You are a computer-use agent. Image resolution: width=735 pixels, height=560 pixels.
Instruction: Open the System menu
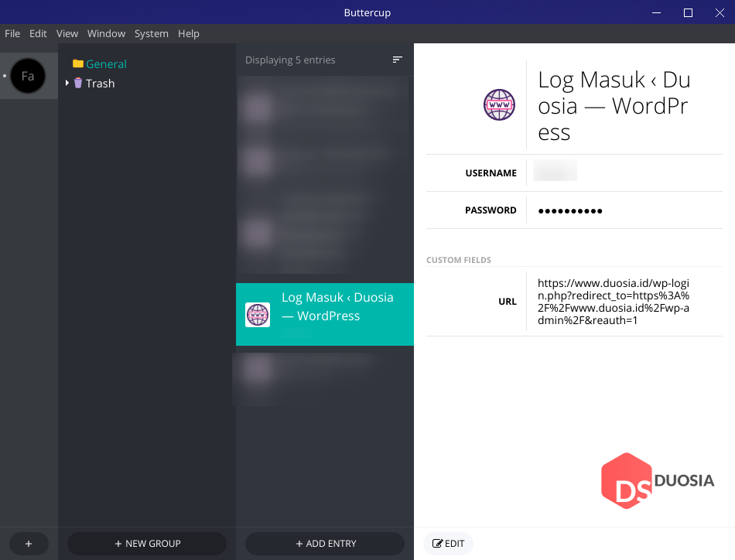tap(151, 34)
